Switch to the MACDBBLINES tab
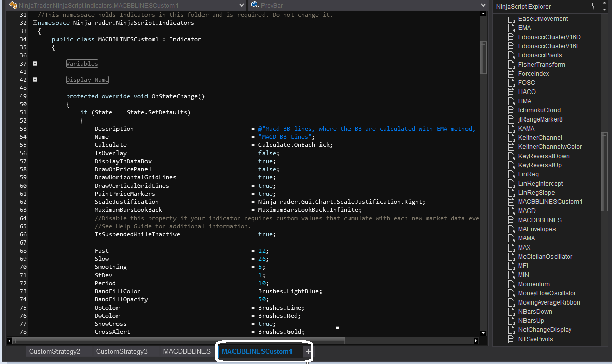The width and height of the screenshot is (612, 364). pyautogui.click(x=186, y=351)
